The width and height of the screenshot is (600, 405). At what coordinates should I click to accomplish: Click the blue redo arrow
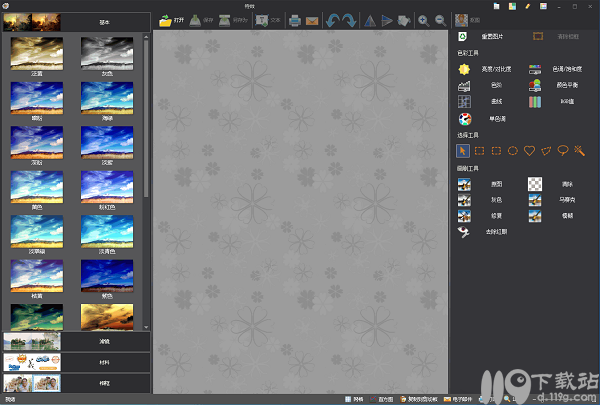click(x=349, y=21)
